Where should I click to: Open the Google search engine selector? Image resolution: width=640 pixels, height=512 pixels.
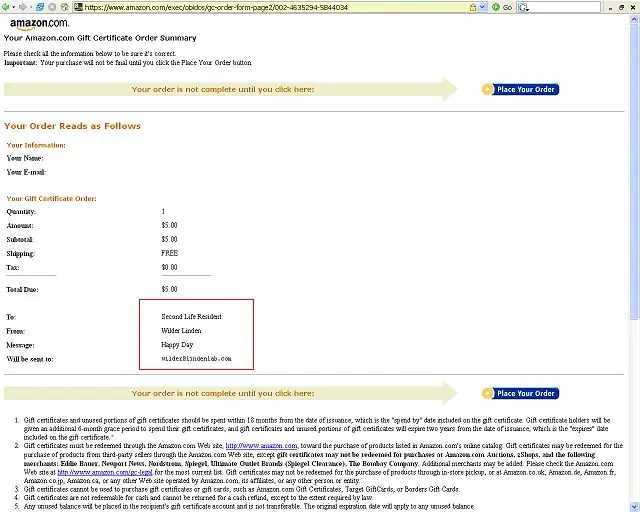pos(523,7)
